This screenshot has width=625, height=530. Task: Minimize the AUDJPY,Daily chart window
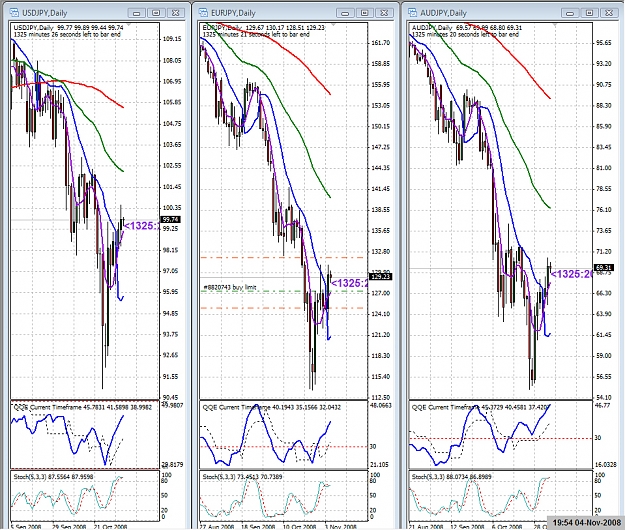point(570,13)
